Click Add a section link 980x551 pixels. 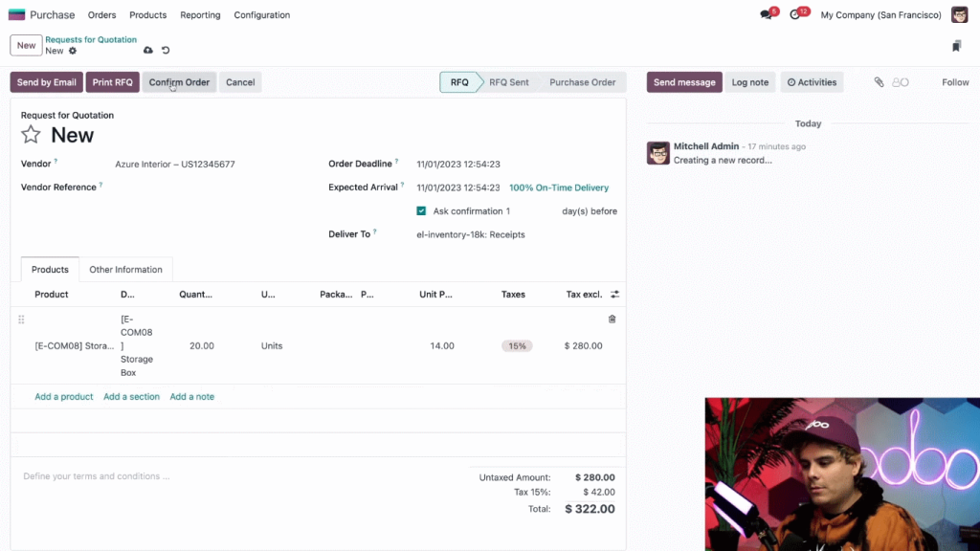(131, 397)
